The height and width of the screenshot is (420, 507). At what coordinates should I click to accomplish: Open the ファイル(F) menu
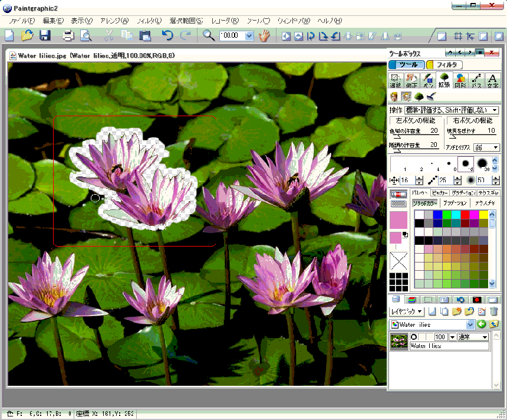coord(22,21)
